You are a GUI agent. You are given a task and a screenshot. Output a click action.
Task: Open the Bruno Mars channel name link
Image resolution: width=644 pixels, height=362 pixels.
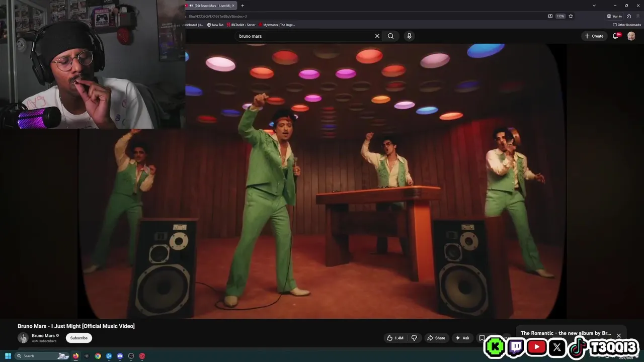(x=43, y=336)
